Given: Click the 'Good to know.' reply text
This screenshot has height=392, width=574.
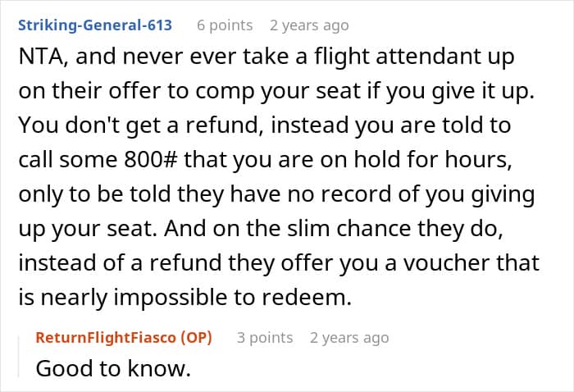Looking at the screenshot, I should 113,368.
